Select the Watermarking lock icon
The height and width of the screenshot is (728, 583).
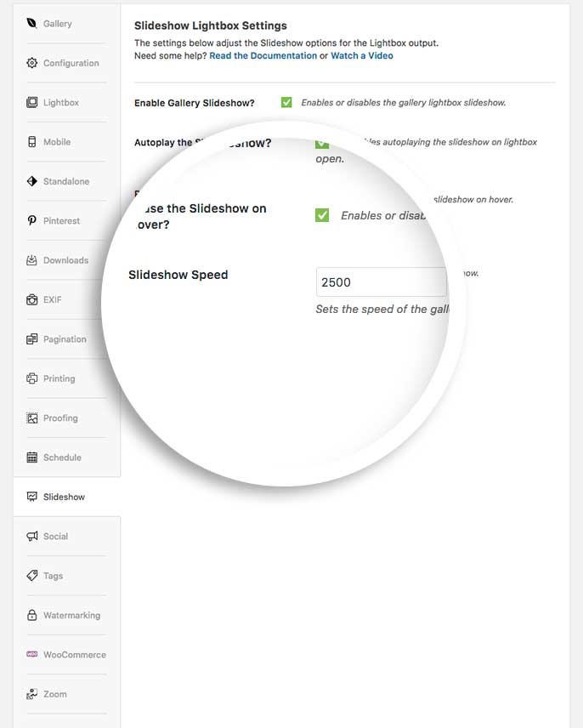pos(32,616)
